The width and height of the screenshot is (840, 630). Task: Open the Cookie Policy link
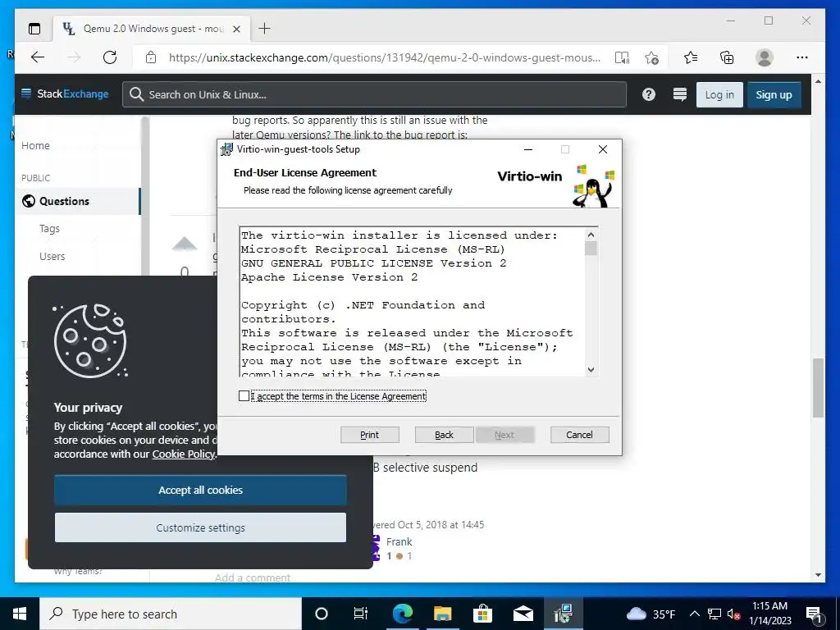point(183,454)
